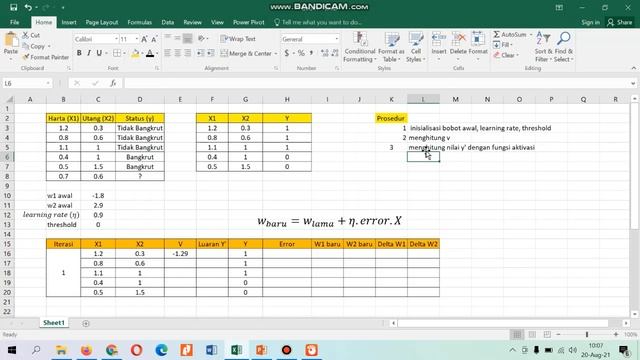
Task: Click the Sign in link
Action: tap(590, 22)
